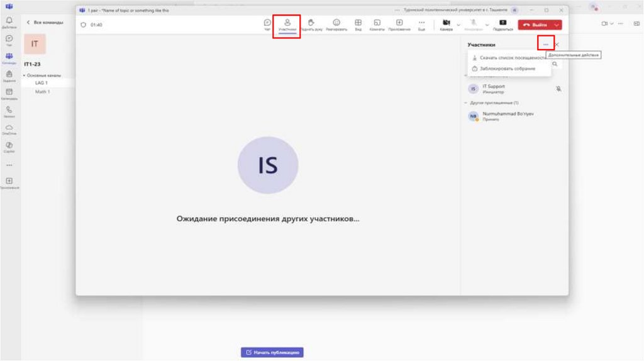This screenshot has width=644, height=361.
Task: Open the Ещё three-dots menu in meeting toolbar
Action: pyautogui.click(x=421, y=25)
